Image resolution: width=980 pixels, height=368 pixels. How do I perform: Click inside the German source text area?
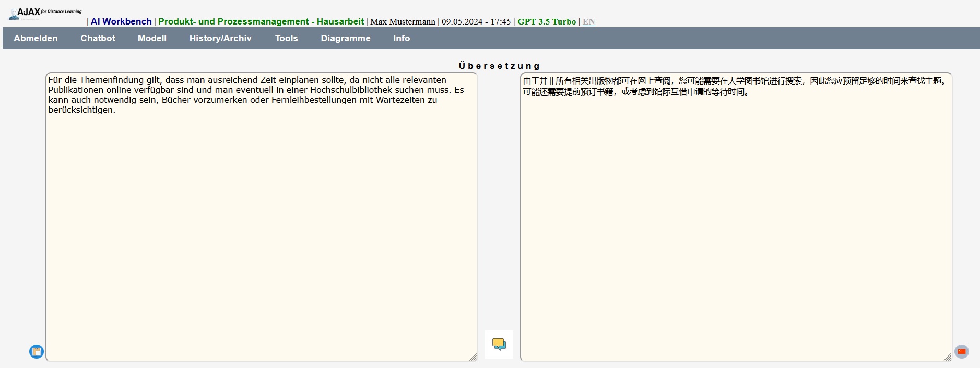pos(261,219)
